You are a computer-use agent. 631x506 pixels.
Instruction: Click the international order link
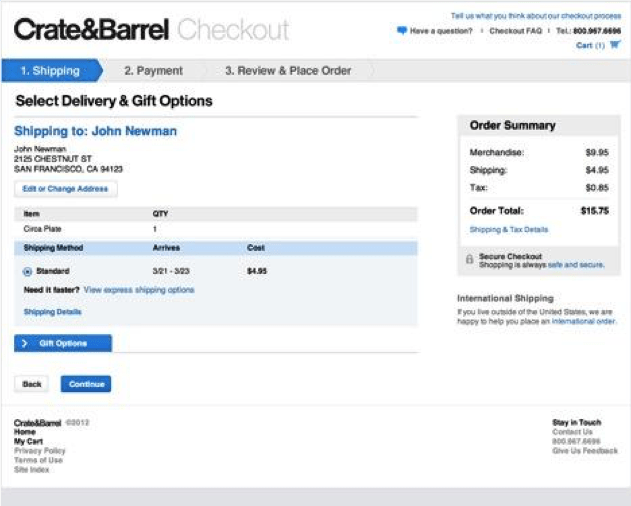pyautogui.click(x=584, y=321)
